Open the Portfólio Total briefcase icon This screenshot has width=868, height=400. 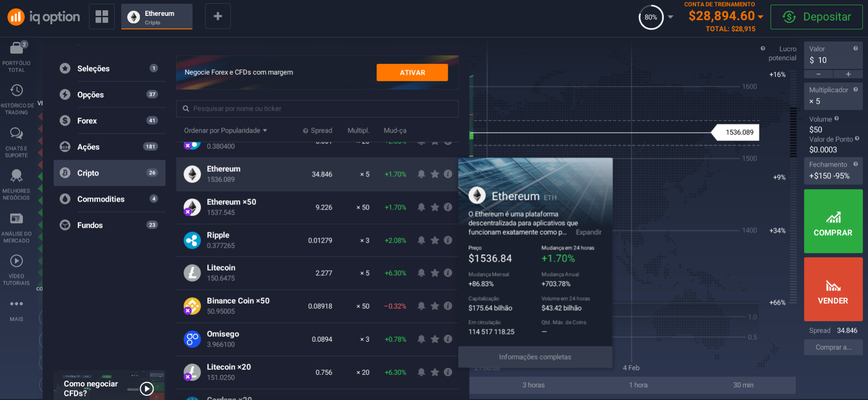click(16, 47)
